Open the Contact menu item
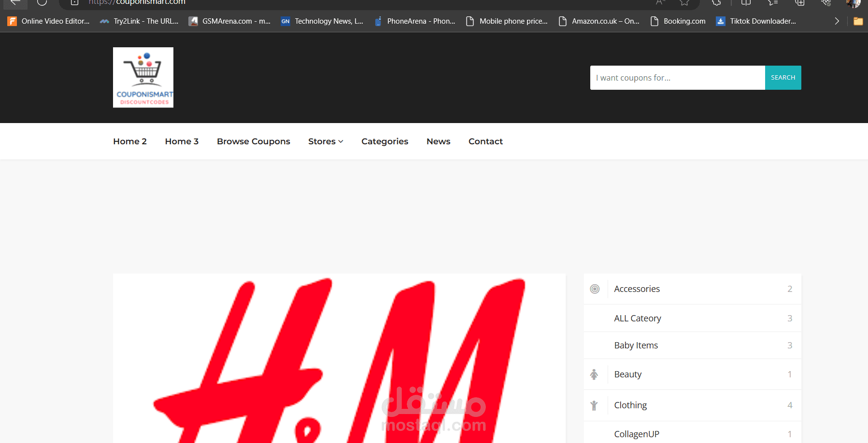868x443 pixels. 485,141
